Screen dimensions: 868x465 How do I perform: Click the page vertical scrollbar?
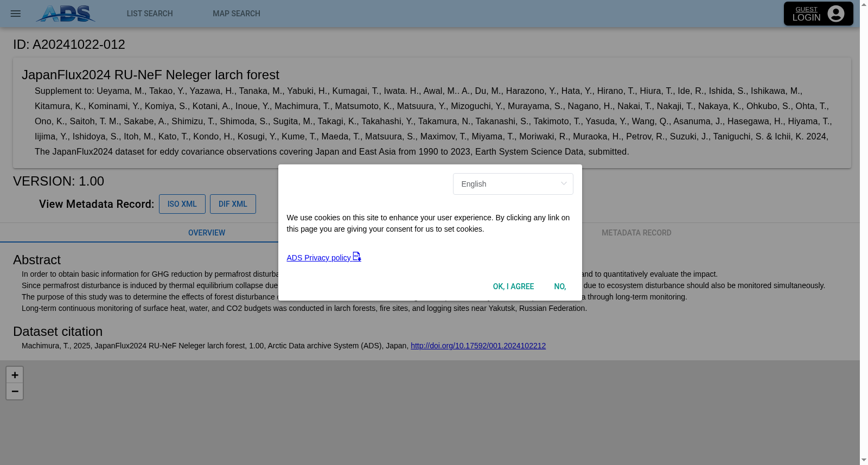[x=864, y=232]
